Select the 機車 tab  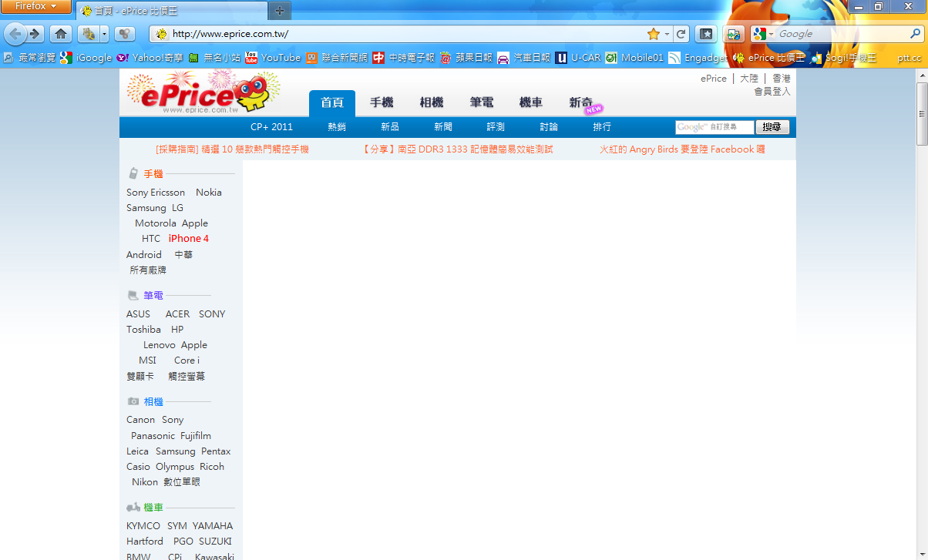point(531,102)
